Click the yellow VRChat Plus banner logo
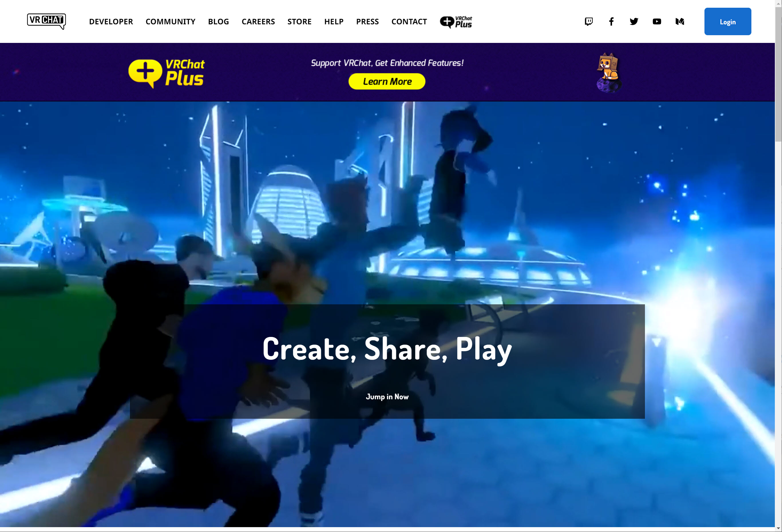 (167, 73)
